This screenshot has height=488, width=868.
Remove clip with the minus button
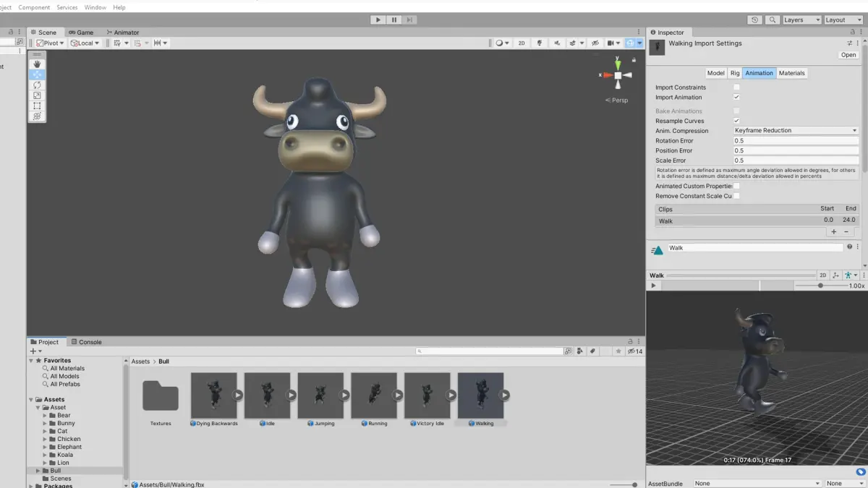tap(846, 232)
